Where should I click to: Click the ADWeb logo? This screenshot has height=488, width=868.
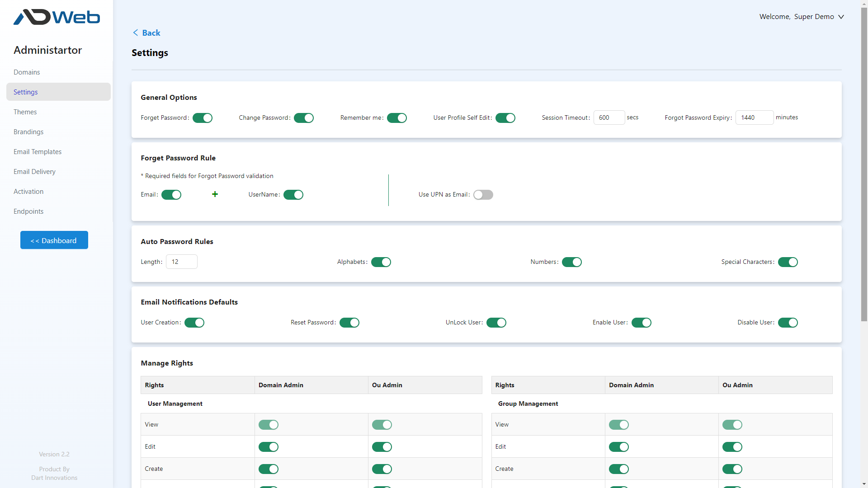tap(57, 17)
